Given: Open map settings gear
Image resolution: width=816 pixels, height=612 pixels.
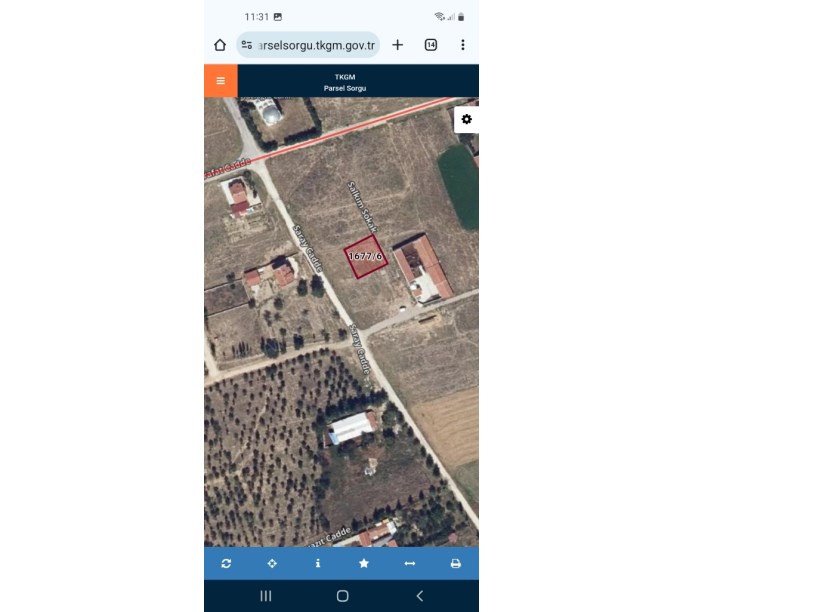Looking at the screenshot, I should point(466,120).
